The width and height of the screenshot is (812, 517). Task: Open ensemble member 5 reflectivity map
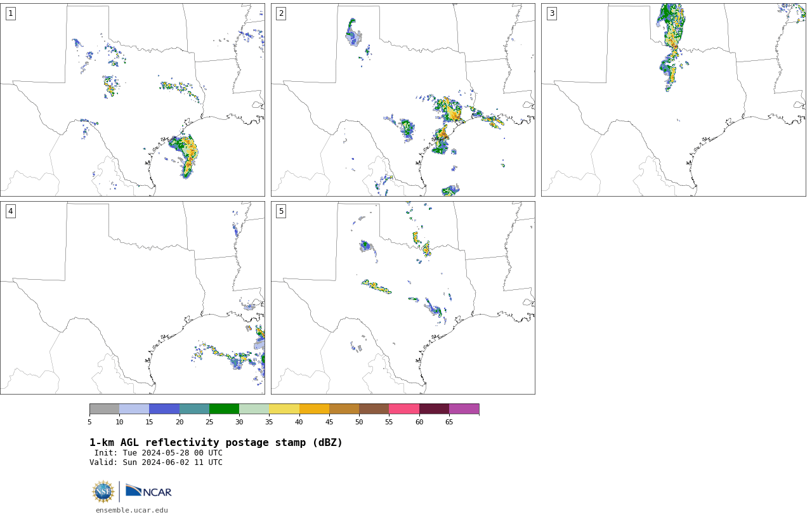point(403,298)
